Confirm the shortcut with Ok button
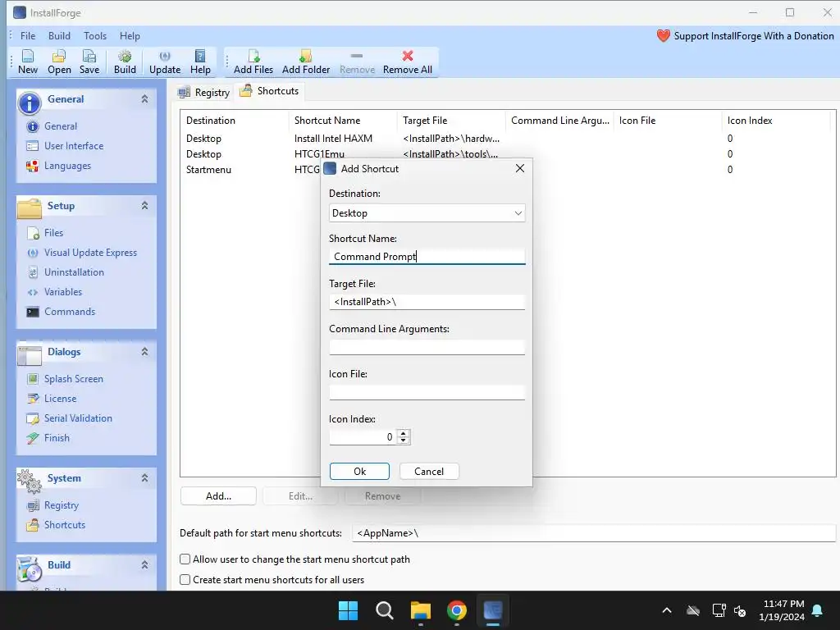 [x=359, y=472]
